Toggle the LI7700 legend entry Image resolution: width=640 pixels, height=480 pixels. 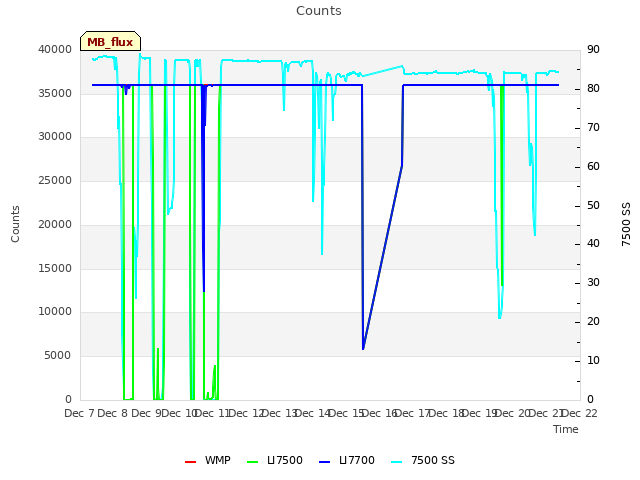tap(347, 460)
